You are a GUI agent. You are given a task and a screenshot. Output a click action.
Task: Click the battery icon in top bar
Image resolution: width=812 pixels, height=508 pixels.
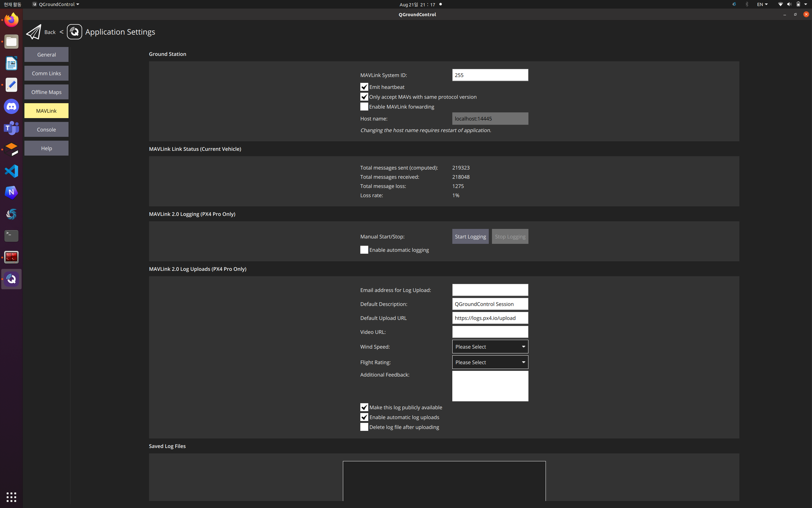[799, 4]
